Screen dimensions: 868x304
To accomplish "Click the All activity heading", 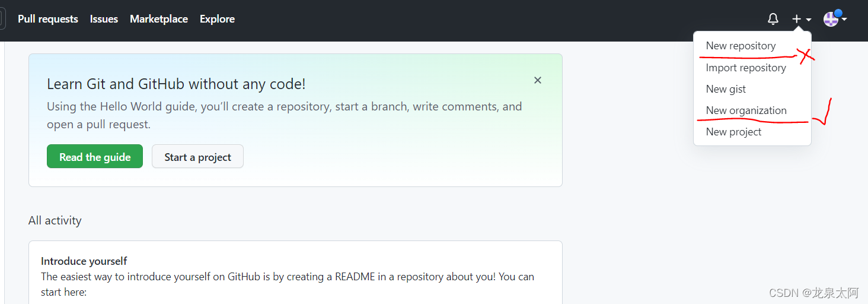I will point(55,220).
